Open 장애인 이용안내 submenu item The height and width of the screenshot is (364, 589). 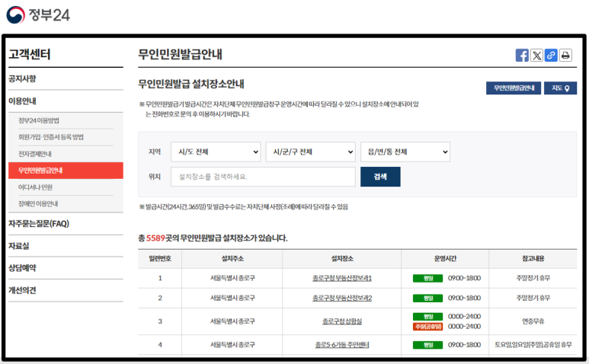tap(38, 204)
